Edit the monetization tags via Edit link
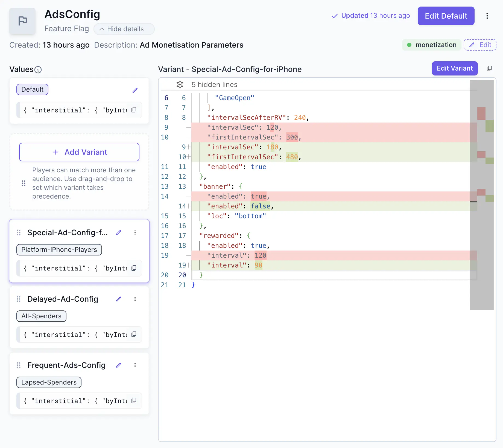Screen dimensions: 503x448 [480, 45]
